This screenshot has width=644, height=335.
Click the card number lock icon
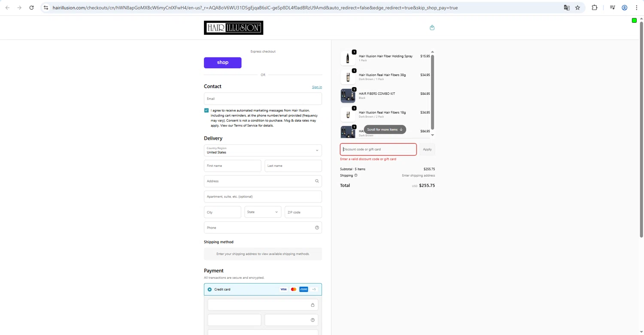coord(313,305)
